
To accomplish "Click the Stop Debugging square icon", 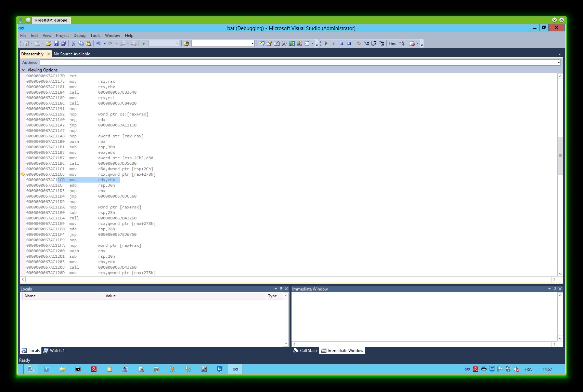I will [x=341, y=43].
